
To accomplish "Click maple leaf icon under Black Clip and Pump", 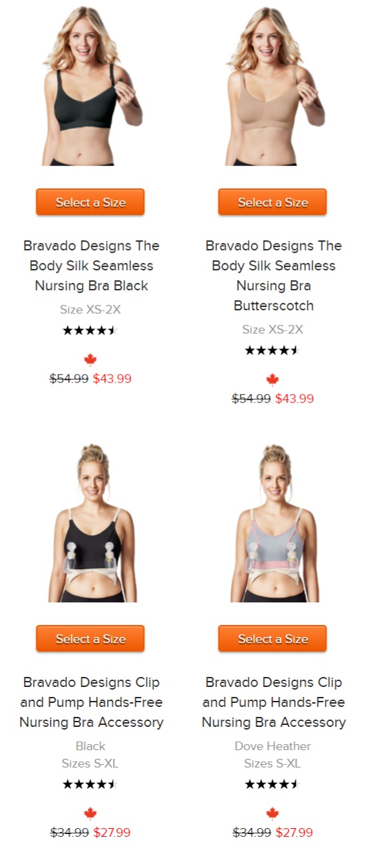I will point(90,813).
